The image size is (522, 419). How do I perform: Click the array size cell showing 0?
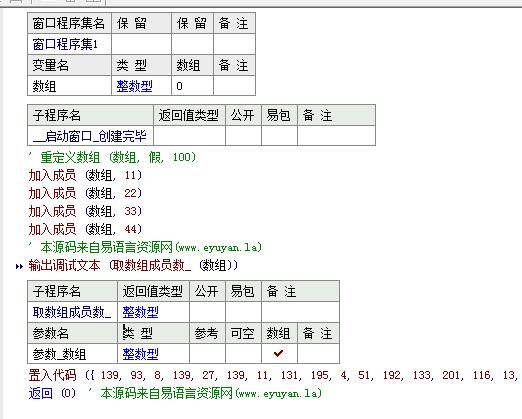(192, 86)
